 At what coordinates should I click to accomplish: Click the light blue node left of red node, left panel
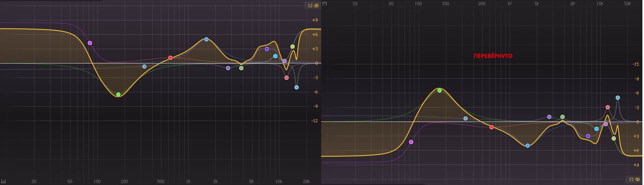145,67
